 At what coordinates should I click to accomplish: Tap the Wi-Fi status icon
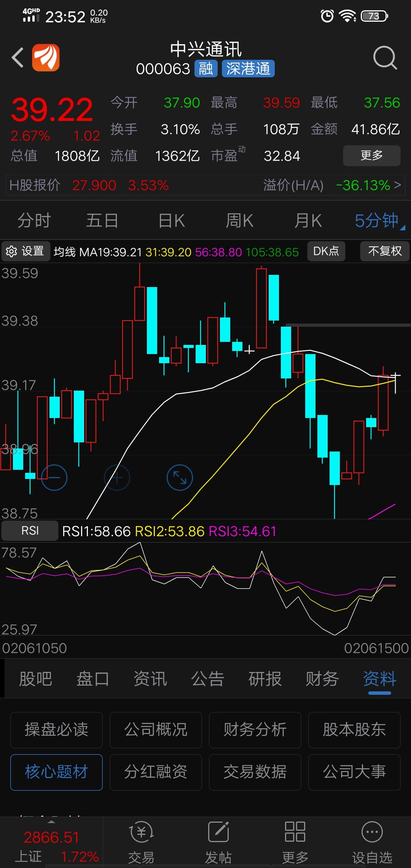[347, 16]
